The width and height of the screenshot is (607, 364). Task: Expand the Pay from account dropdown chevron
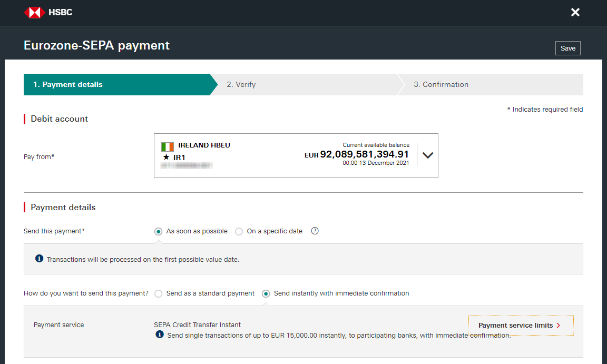428,155
